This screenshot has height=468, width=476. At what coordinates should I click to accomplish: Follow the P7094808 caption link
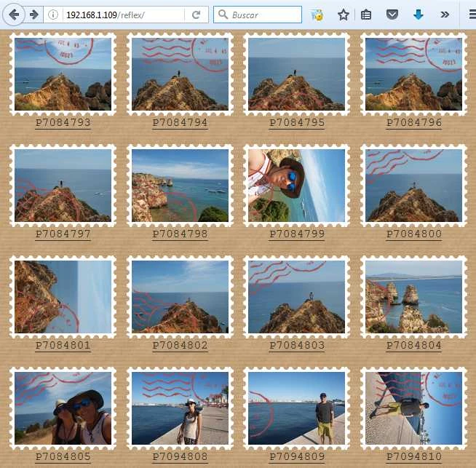click(180, 457)
